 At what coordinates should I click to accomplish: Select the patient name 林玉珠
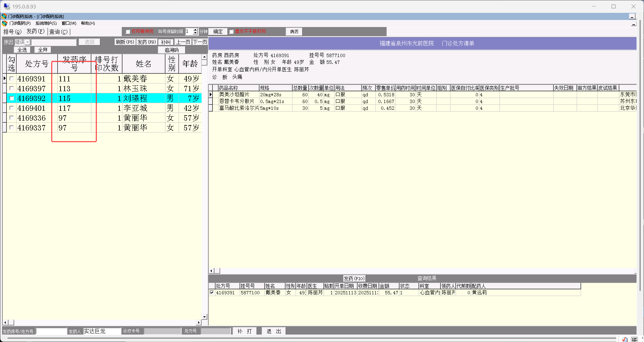coord(135,89)
